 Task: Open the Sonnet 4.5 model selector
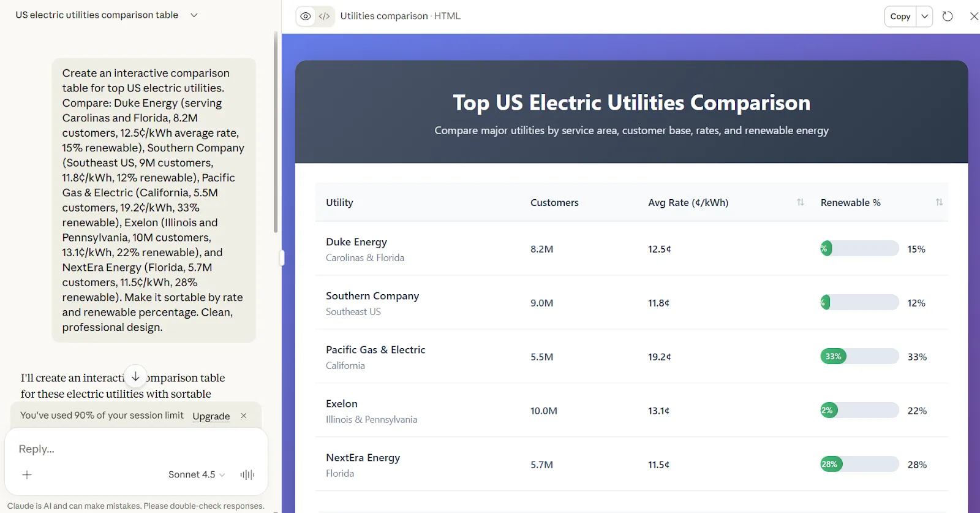pyautogui.click(x=197, y=475)
